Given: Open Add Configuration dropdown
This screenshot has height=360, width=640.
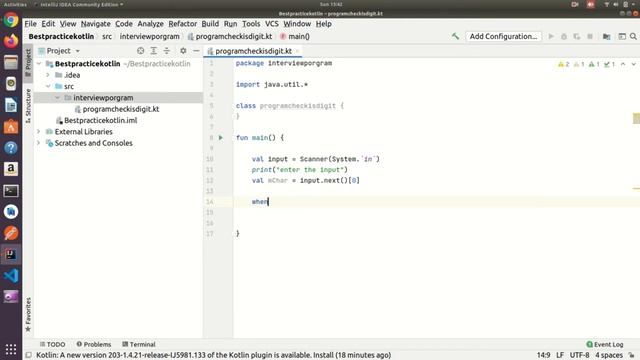Looking at the screenshot, I should [503, 36].
